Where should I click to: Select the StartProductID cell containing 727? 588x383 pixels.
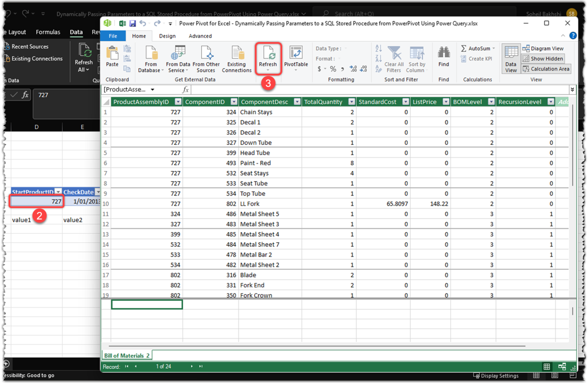coord(37,201)
